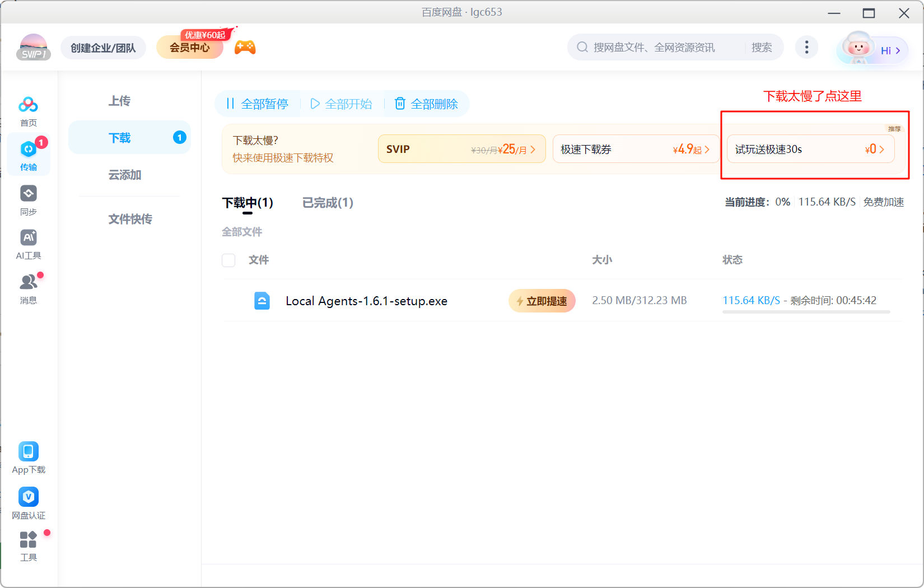The image size is (924, 588).
Task: Select the 云添加 tab
Action: tap(124, 175)
